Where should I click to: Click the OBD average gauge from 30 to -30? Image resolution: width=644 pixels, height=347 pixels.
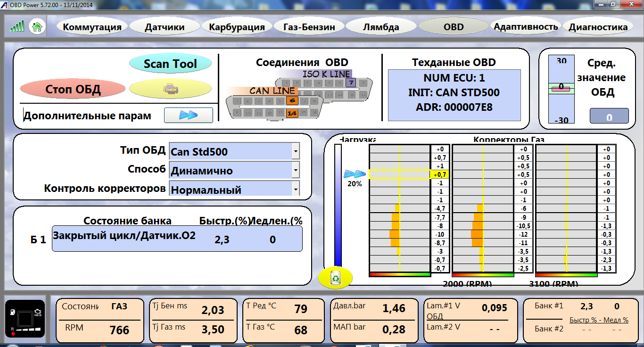click(x=561, y=90)
